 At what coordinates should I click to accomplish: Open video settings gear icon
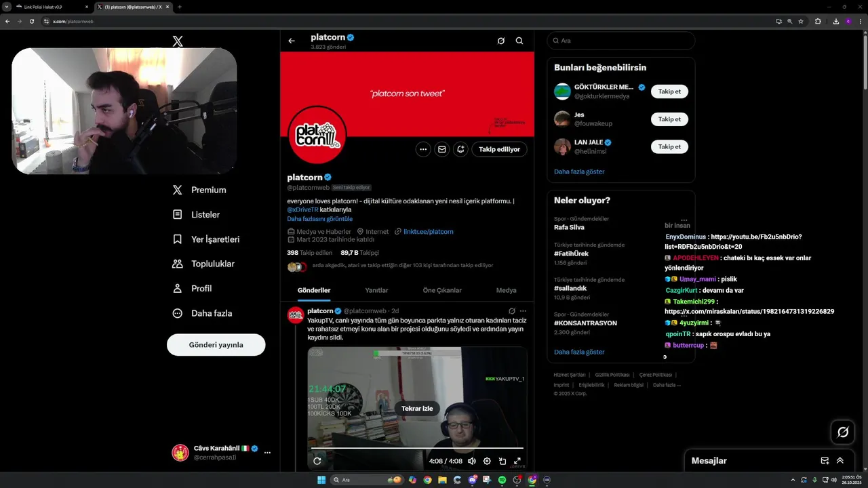point(487,461)
